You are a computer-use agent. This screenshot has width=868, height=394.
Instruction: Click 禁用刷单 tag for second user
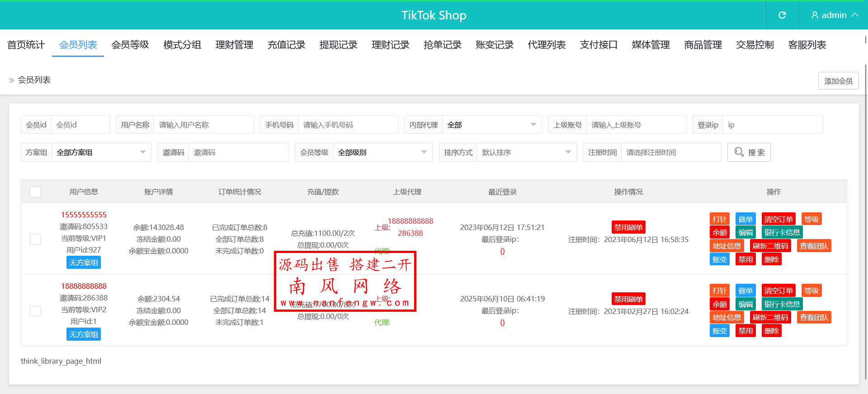pos(628,299)
